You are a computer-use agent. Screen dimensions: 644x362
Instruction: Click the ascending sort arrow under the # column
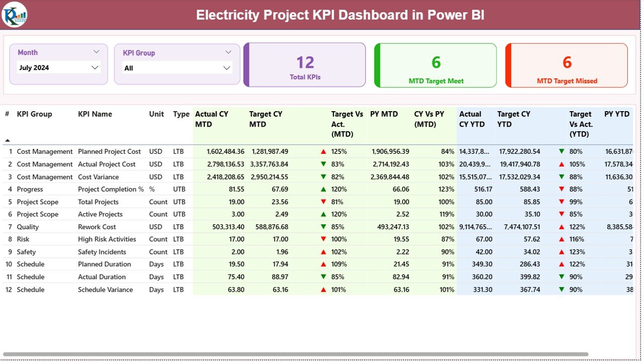click(7, 139)
